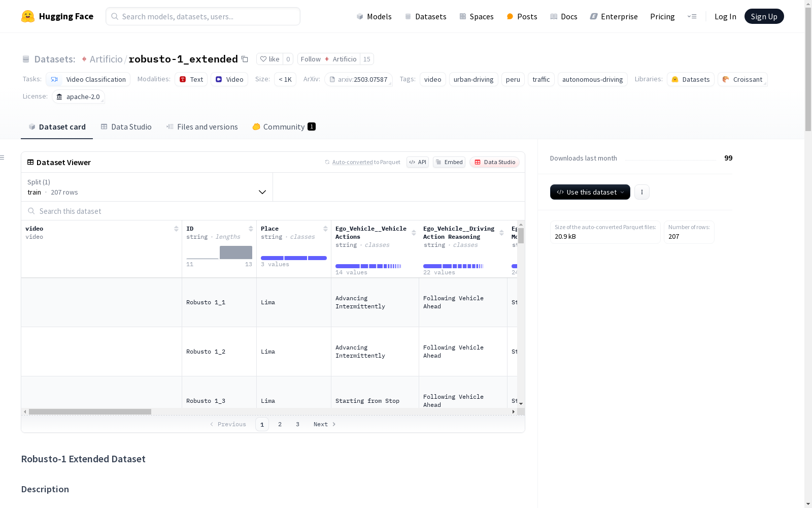Open the Auto-converted to Parquet link
812x508 pixels.
pos(366,162)
